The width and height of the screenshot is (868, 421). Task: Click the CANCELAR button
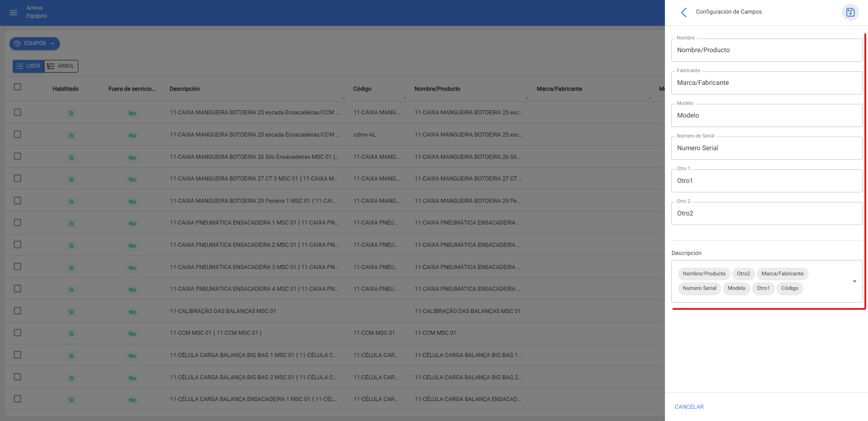pyautogui.click(x=689, y=407)
